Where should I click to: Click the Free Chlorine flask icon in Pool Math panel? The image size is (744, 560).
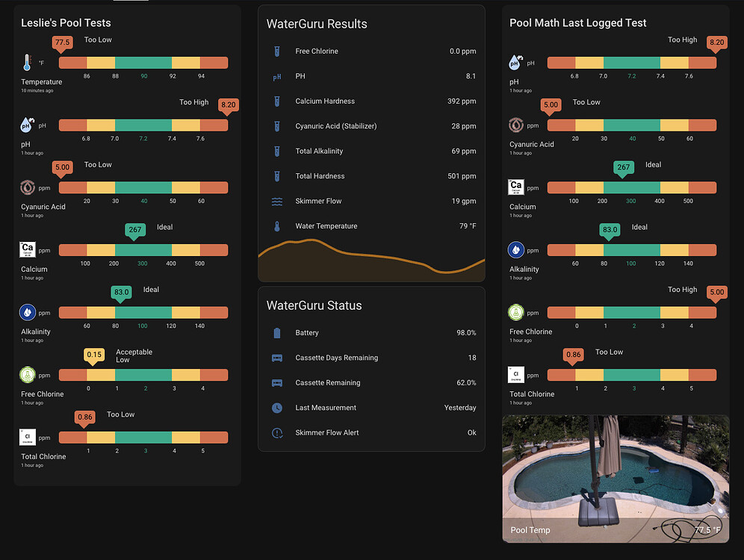pyautogui.click(x=515, y=312)
